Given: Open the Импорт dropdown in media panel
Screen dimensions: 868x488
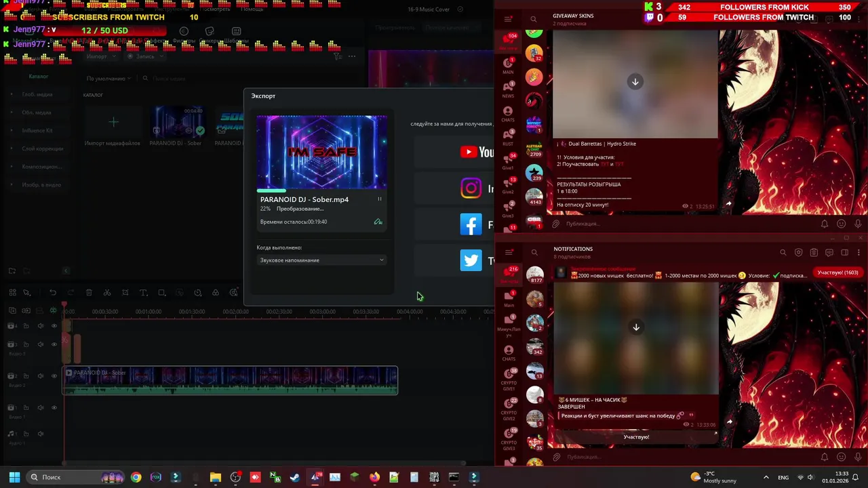Looking at the screenshot, I should 101,56.
